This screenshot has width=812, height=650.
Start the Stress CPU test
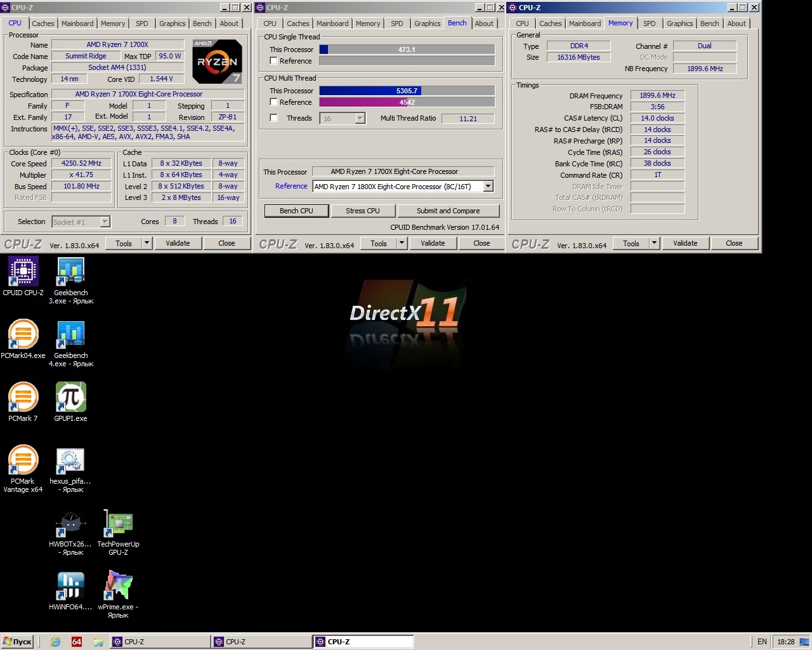(363, 211)
